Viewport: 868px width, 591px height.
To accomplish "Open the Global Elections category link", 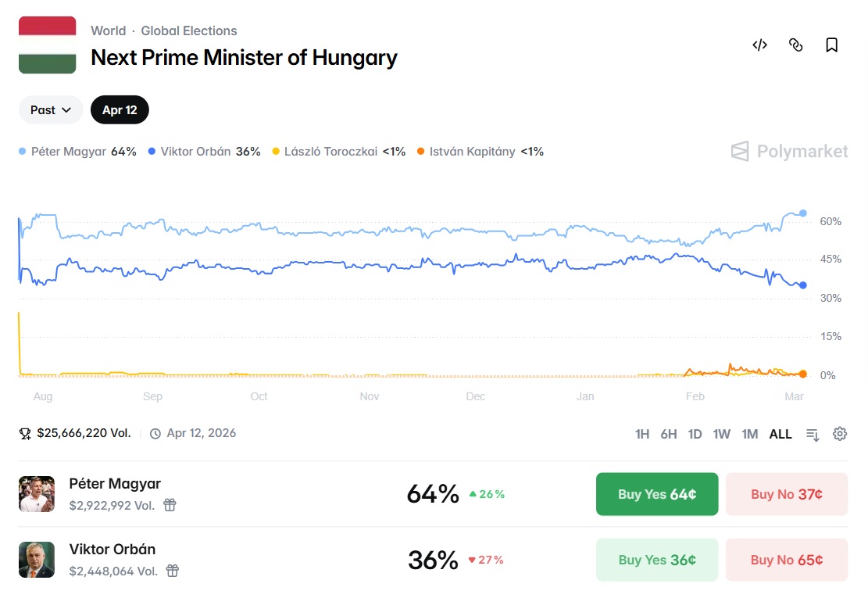I will coord(189,30).
